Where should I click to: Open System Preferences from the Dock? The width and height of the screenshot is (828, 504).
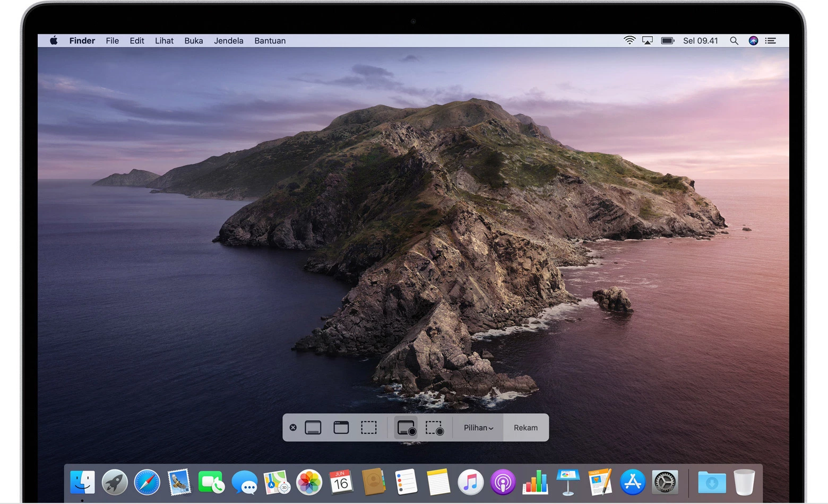point(665,482)
